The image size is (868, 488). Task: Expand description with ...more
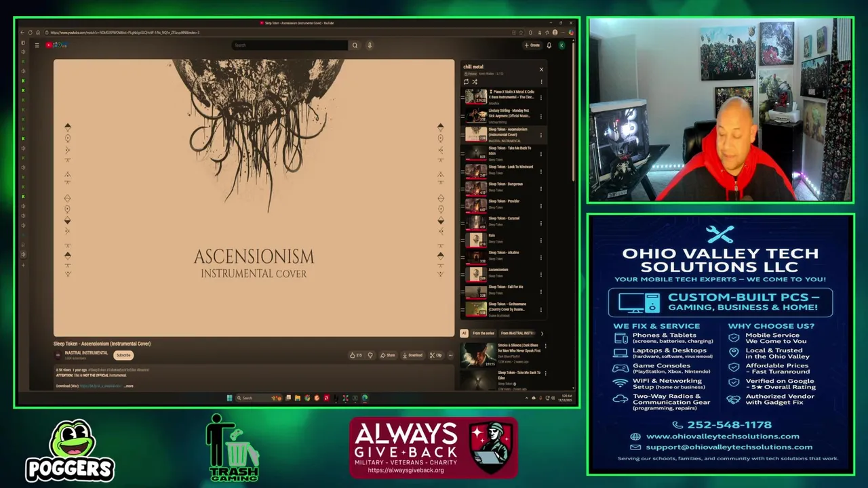[x=128, y=386]
